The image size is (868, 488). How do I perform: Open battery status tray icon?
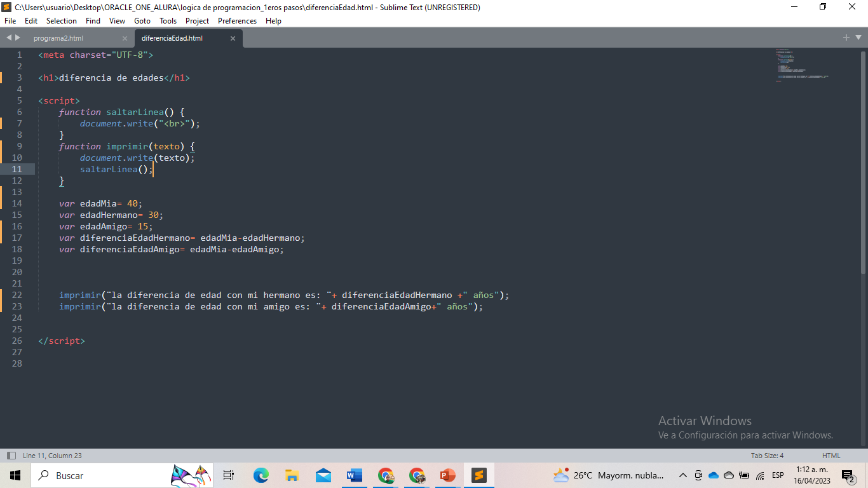(744, 475)
